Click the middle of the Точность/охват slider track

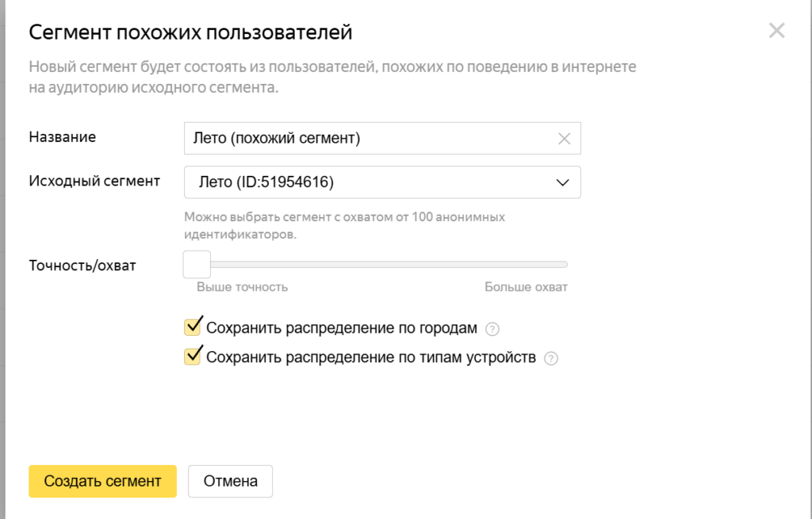point(382,265)
